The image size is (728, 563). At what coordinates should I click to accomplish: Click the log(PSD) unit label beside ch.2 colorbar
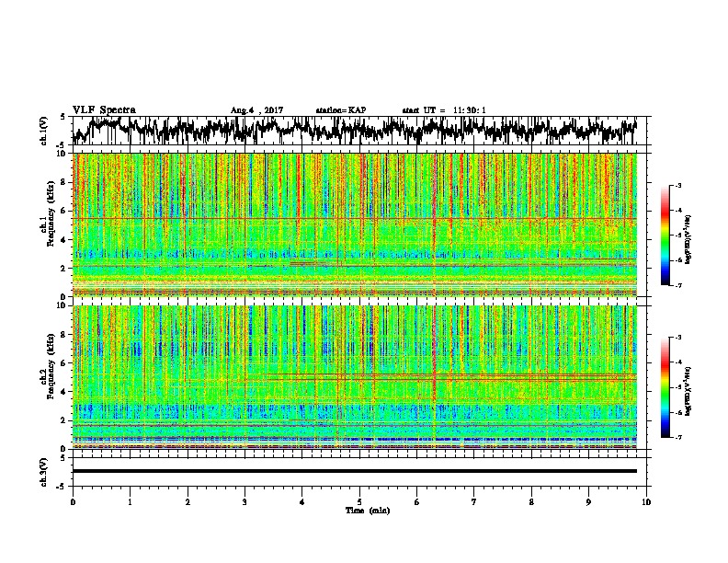(x=688, y=391)
